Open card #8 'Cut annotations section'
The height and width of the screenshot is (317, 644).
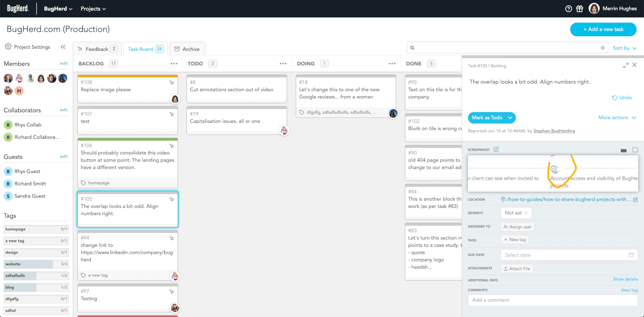[237, 89]
